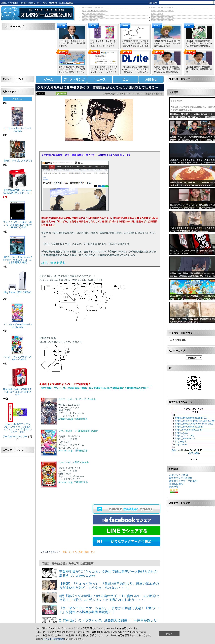The image size is (215, 644).
Task: Click the ペーパーマリオRPG product cover image
Action: [x=49, y=474]
